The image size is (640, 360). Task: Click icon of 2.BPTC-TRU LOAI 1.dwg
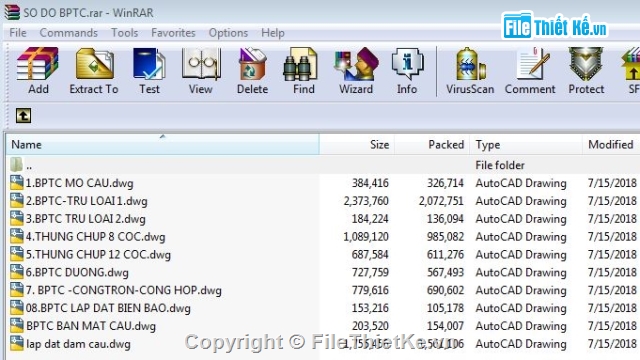(17, 200)
